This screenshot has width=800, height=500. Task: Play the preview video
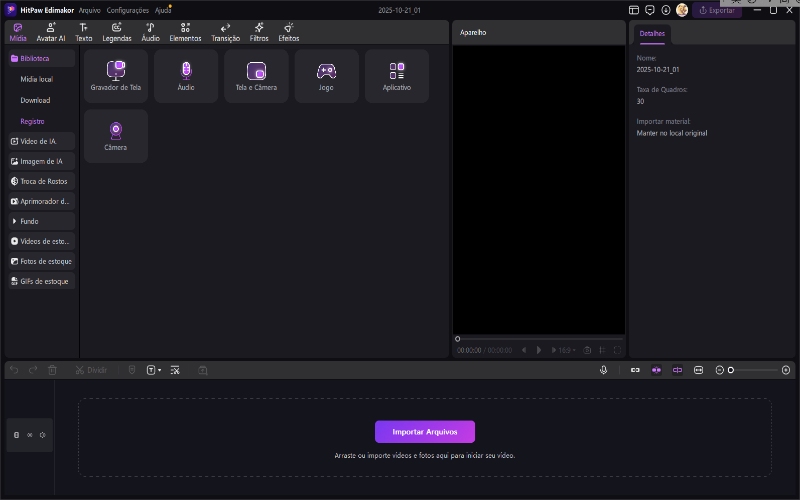click(539, 350)
